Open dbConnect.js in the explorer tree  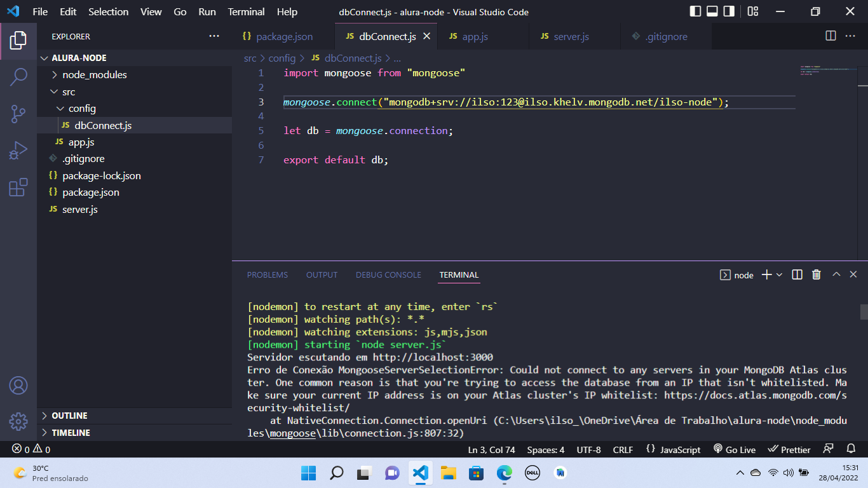click(134, 125)
